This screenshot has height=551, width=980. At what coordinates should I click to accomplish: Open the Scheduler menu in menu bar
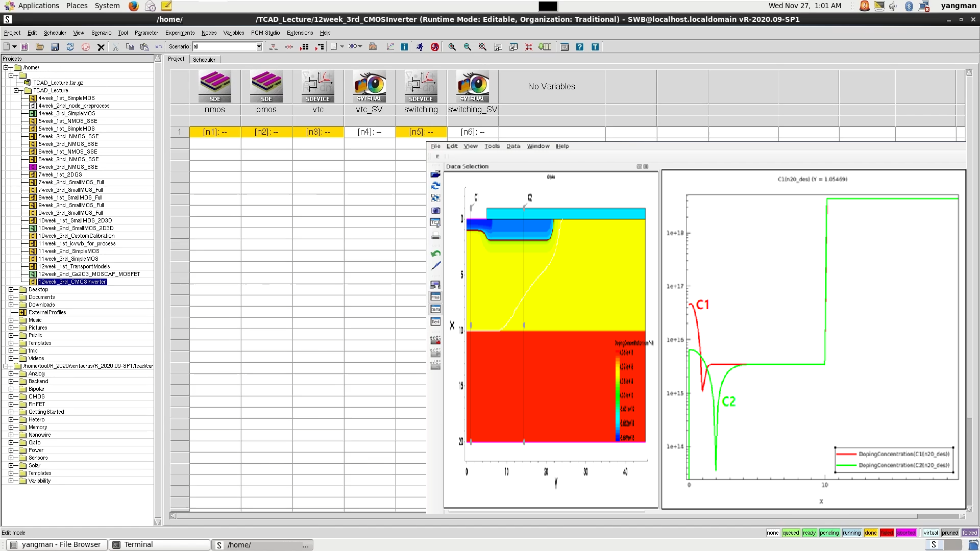point(55,33)
